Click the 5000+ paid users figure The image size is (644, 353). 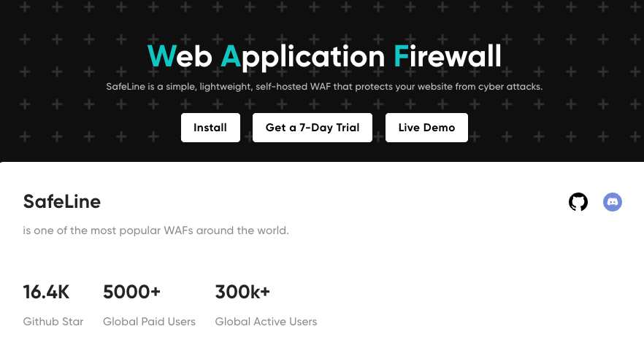[x=131, y=292]
